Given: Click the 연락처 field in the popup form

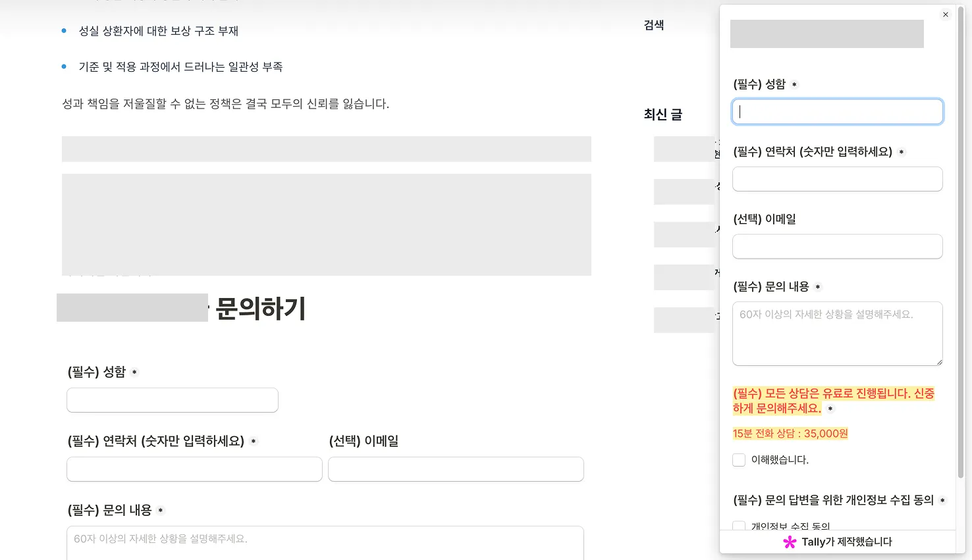Looking at the screenshot, I should (837, 179).
